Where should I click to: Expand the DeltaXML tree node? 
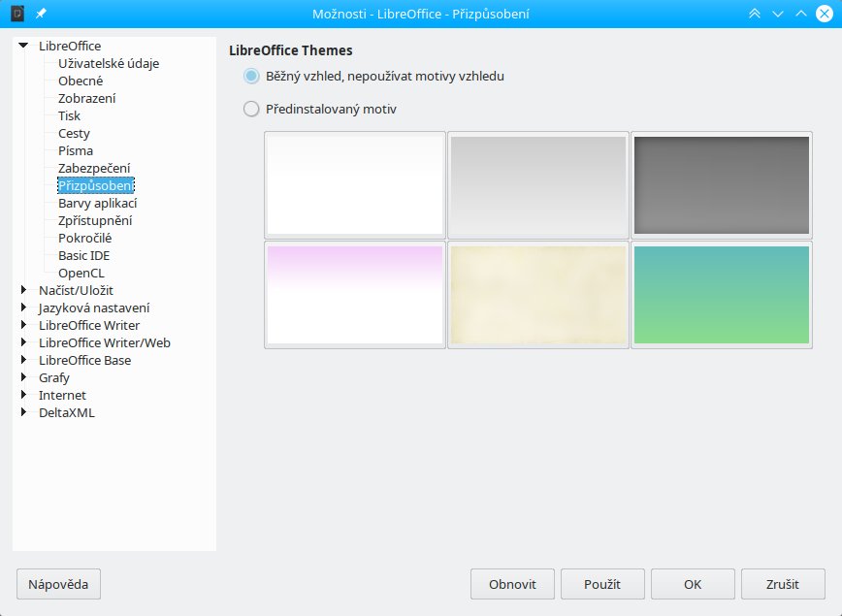(x=23, y=412)
